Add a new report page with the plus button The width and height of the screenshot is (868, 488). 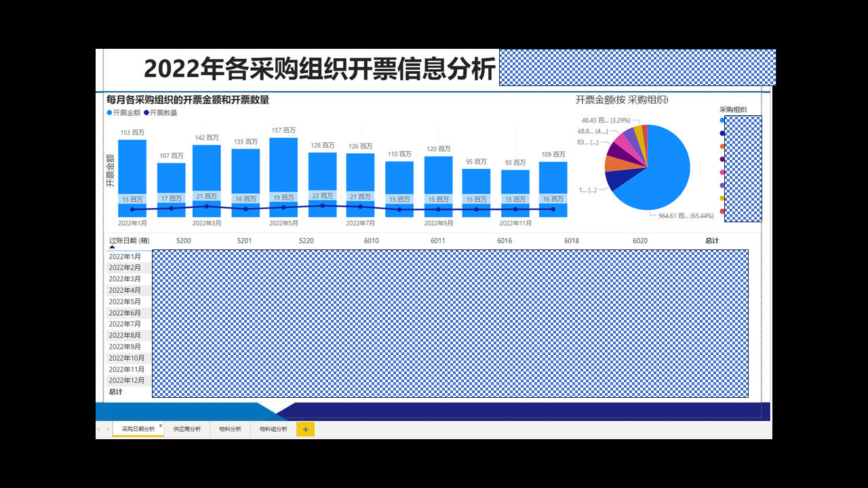pyautogui.click(x=305, y=429)
